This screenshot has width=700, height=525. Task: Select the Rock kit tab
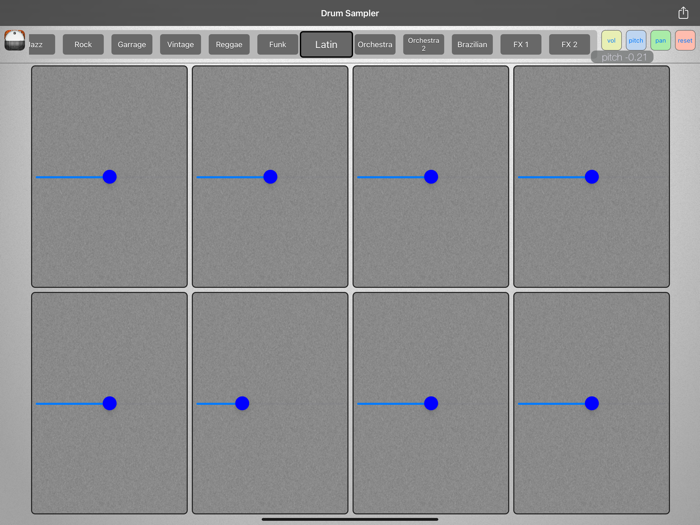83,45
